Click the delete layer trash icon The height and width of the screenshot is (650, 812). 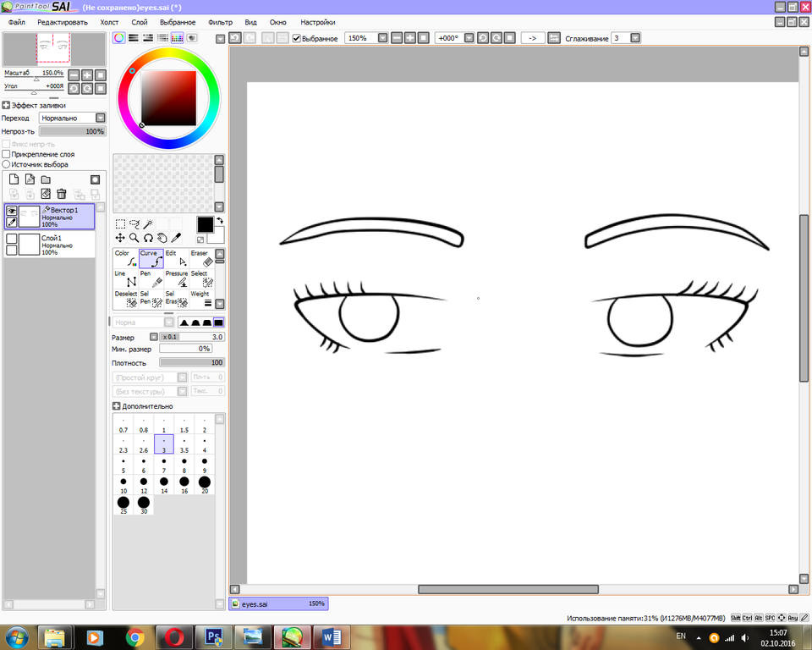[62, 194]
